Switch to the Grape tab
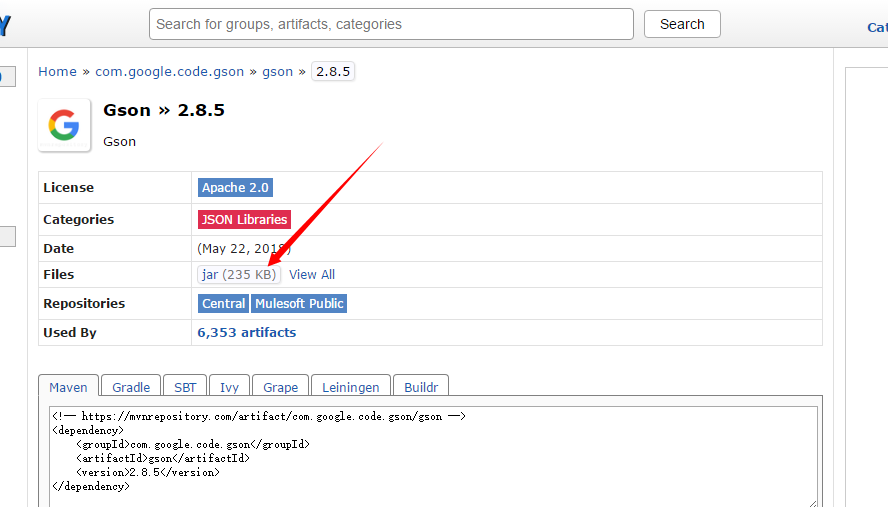 coord(280,387)
